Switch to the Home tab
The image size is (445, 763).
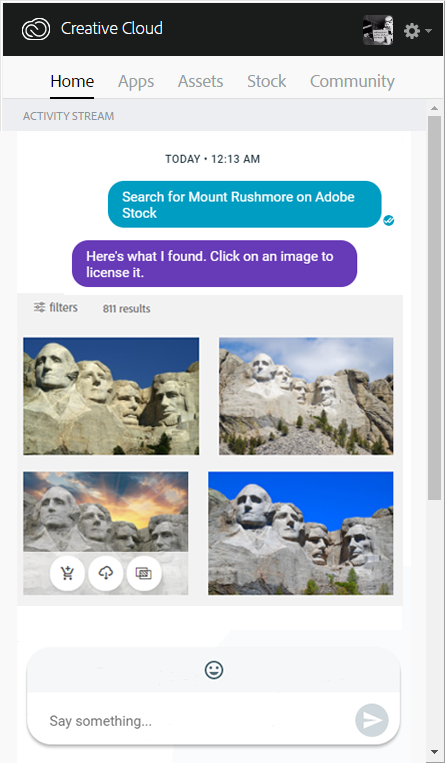coord(72,81)
